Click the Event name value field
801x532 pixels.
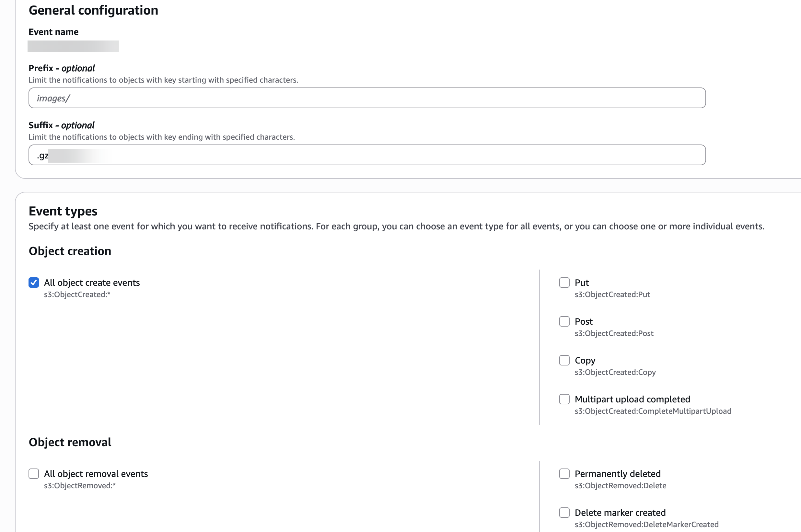coord(73,46)
